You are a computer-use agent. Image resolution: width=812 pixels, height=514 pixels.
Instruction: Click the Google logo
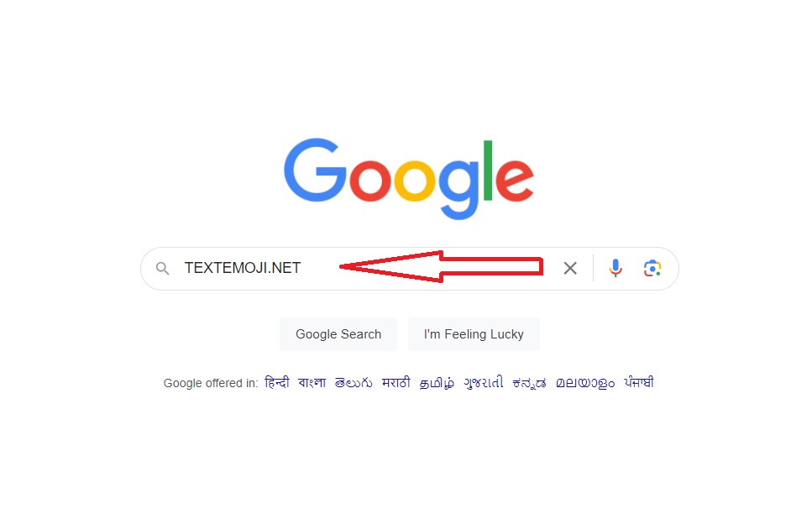pyautogui.click(x=409, y=179)
